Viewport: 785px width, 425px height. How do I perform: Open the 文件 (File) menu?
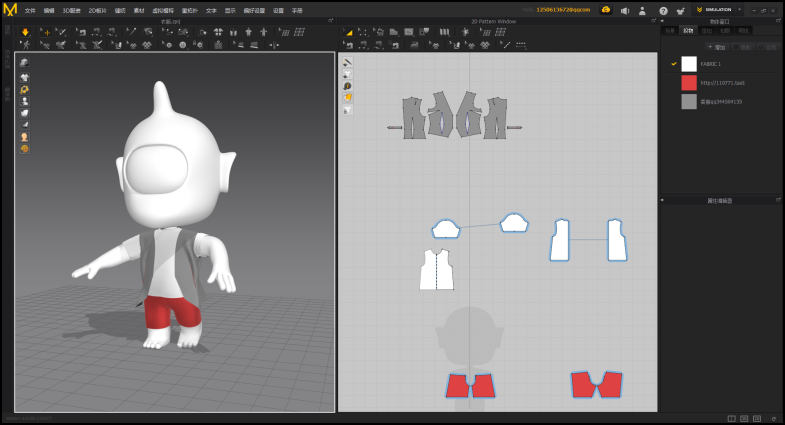point(30,10)
